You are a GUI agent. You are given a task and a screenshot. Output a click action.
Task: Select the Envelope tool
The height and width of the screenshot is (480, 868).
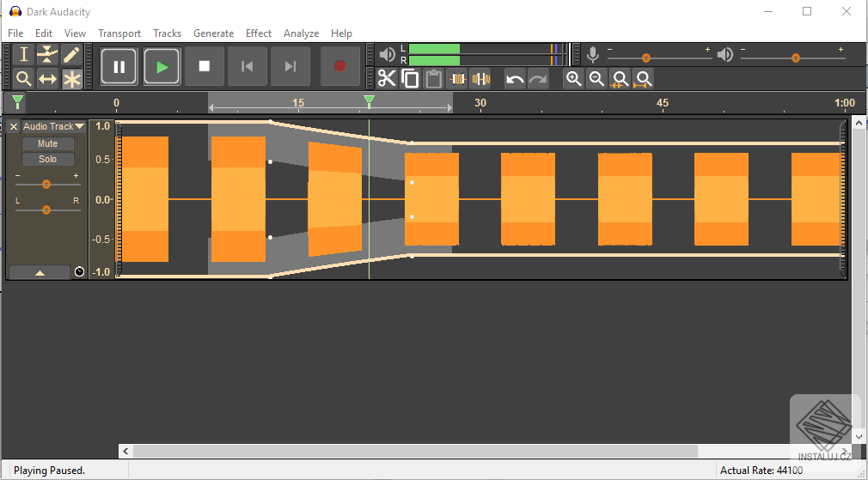click(47, 55)
